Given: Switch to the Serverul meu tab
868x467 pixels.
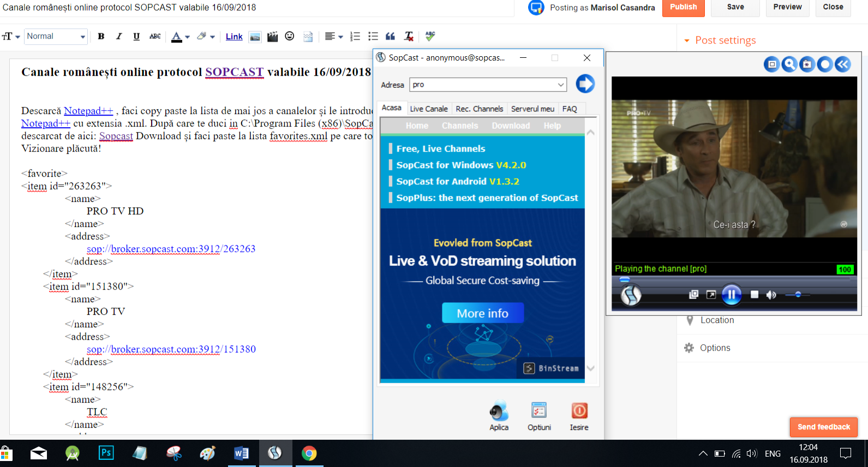Looking at the screenshot, I should 532,109.
